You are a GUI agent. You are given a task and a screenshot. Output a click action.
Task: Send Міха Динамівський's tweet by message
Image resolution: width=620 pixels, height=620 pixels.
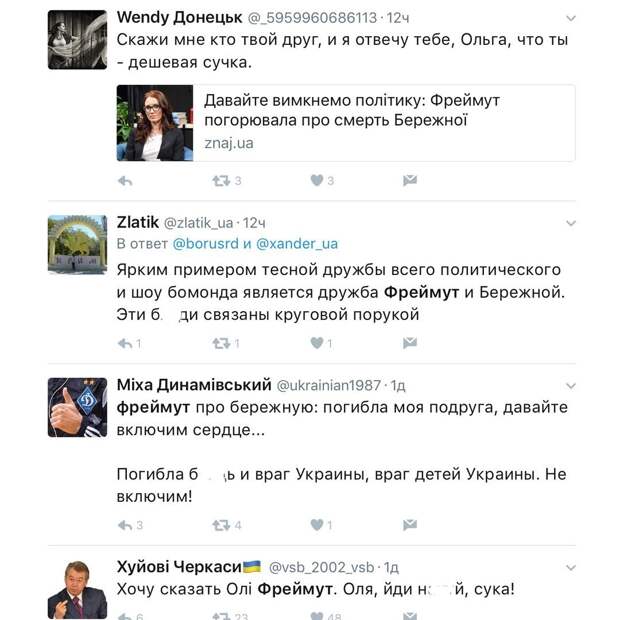410,525
